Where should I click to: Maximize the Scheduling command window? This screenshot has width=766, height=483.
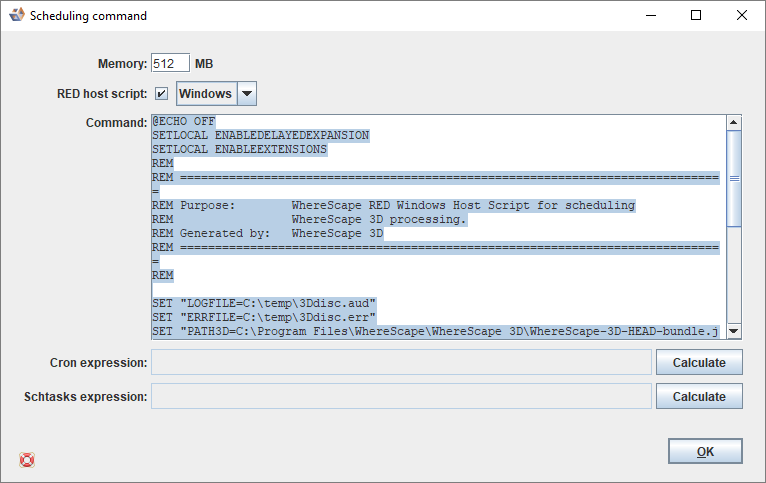point(696,16)
